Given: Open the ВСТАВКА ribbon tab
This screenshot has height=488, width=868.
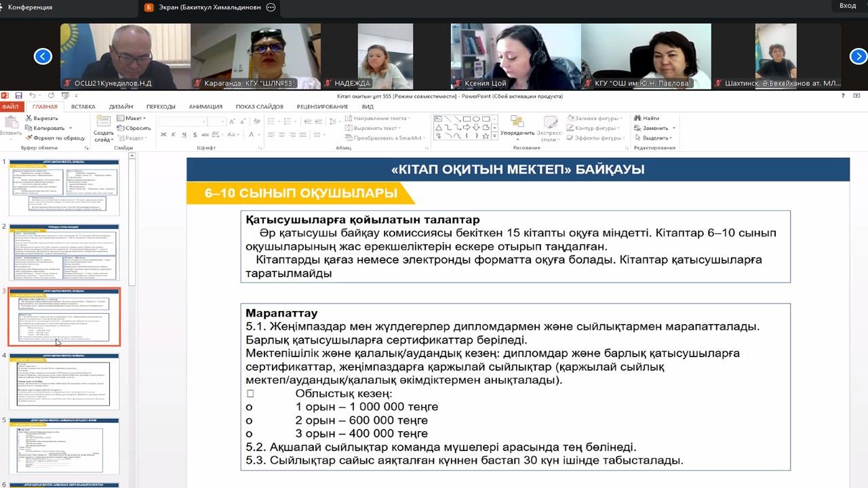Looking at the screenshot, I should pyautogui.click(x=83, y=107).
